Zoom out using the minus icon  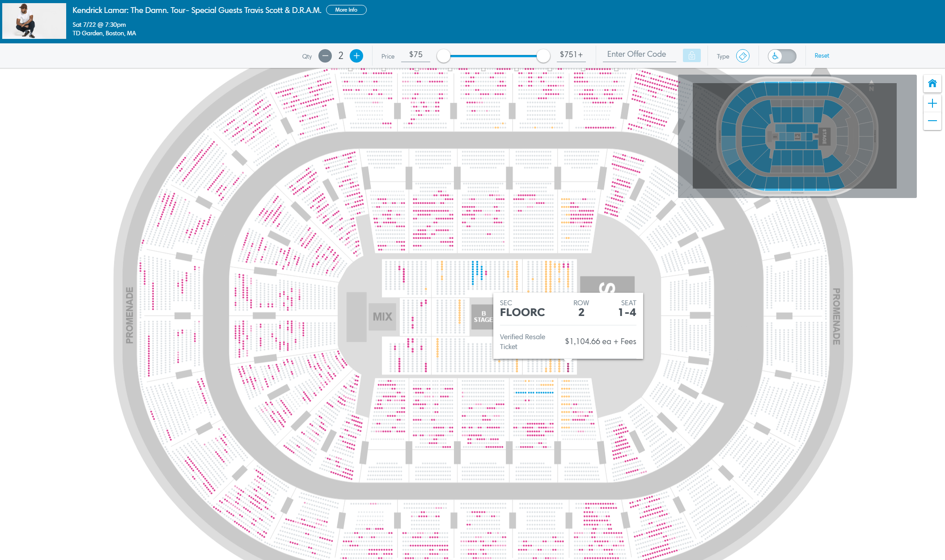click(932, 121)
